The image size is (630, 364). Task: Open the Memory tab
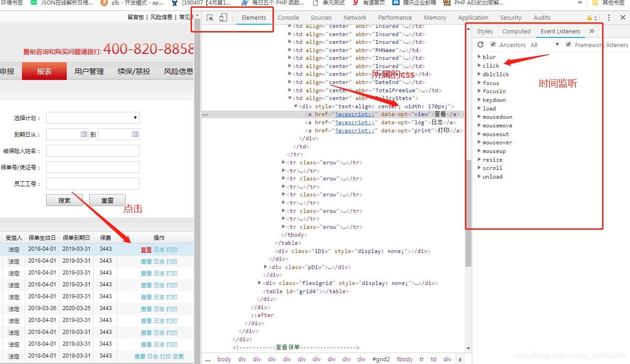pos(435,17)
